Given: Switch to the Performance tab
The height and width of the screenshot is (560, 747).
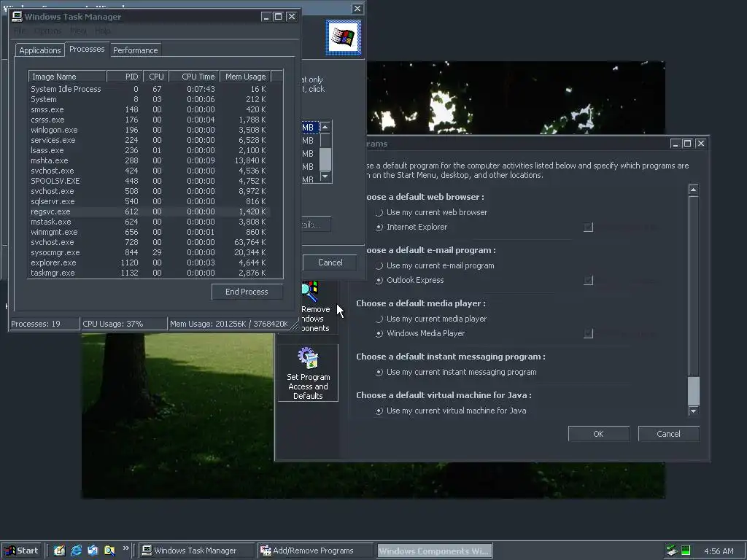Looking at the screenshot, I should (135, 50).
